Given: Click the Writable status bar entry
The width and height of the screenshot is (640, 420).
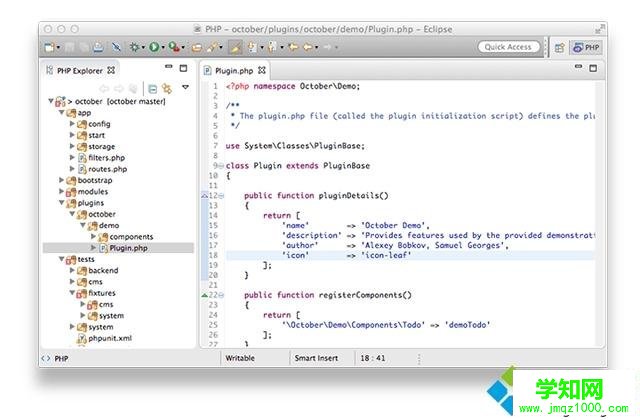Looking at the screenshot, I should 240,358.
